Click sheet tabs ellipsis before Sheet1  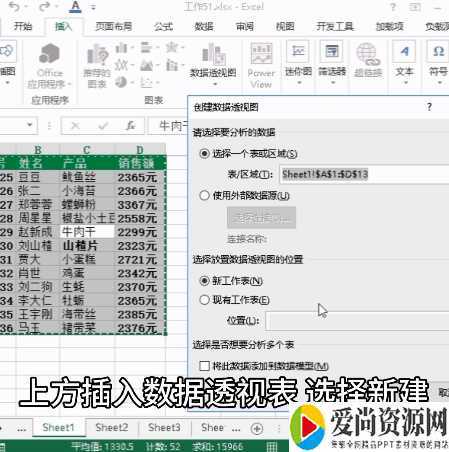click(x=22, y=429)
